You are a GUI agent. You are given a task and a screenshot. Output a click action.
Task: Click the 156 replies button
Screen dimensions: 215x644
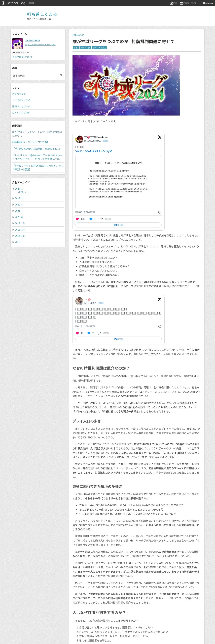(118, 339)
